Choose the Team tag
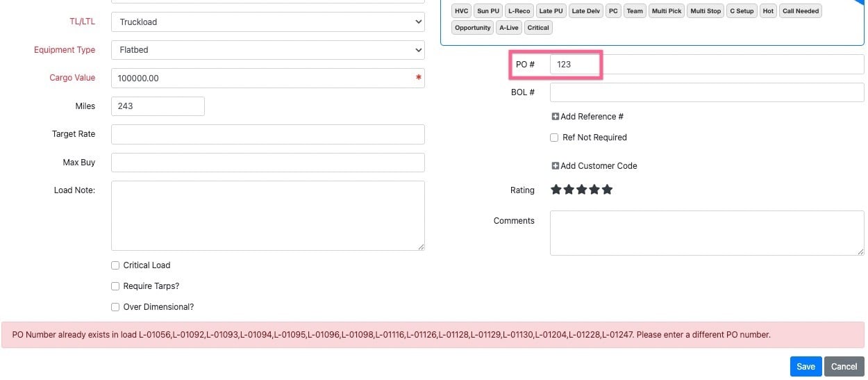Screen dimensions: 868x380 (635, 11)
